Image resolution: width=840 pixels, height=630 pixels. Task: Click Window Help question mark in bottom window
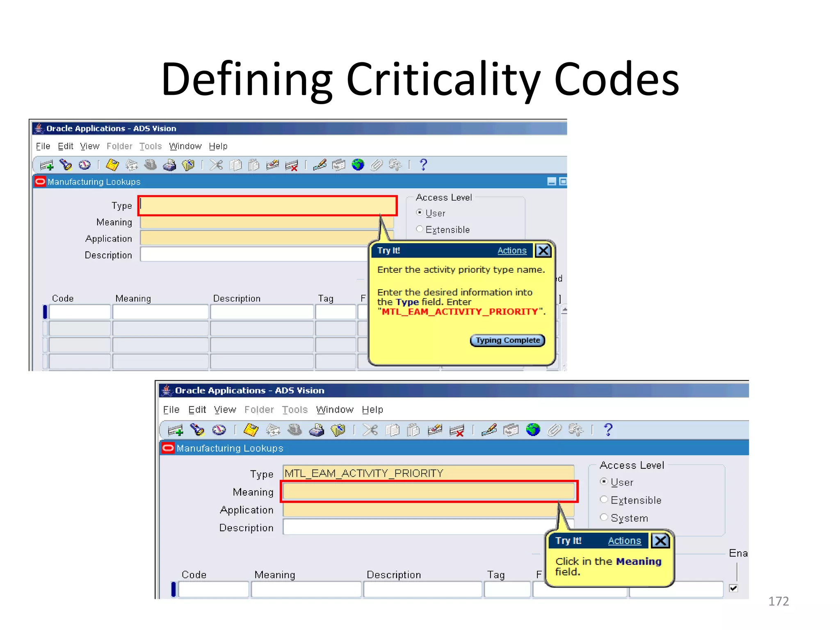coord(608,430)
